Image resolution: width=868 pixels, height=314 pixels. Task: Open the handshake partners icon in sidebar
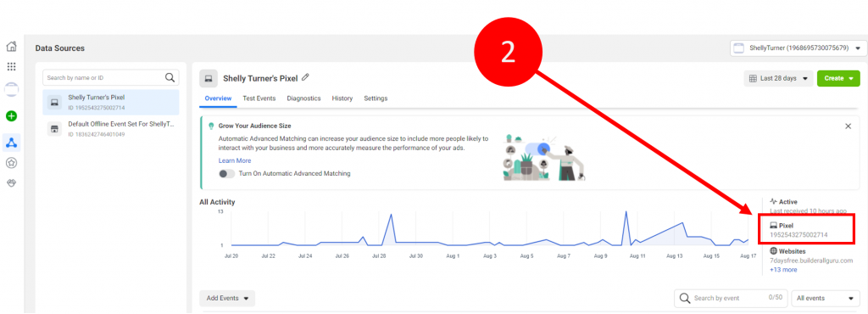pos(11,182)
